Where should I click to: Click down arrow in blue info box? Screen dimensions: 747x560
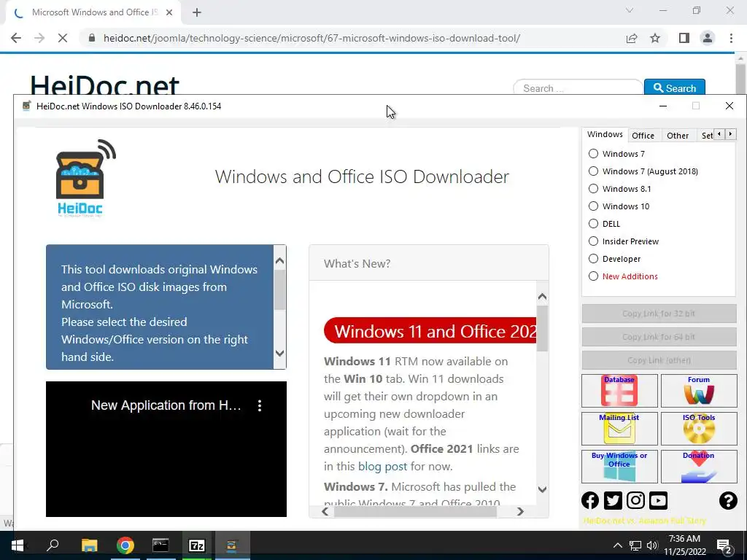[x=279, y=354]
